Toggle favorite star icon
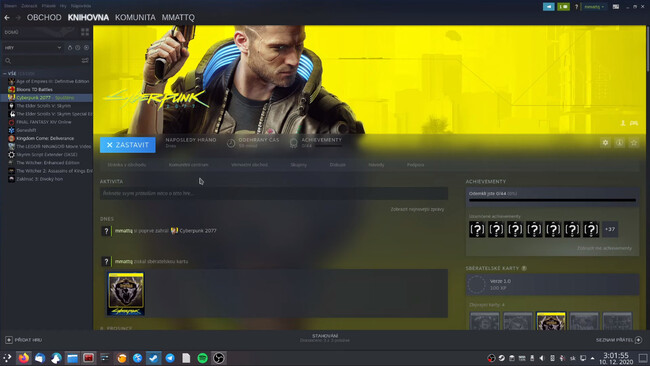This screenshot has width=650, height=366. pos(633,143)
